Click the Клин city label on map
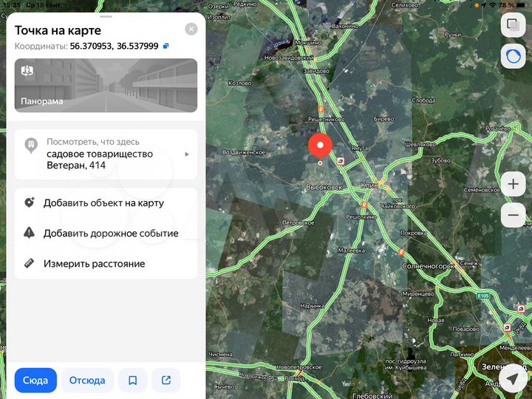The image size is (532, 399). tap(369, 185)
